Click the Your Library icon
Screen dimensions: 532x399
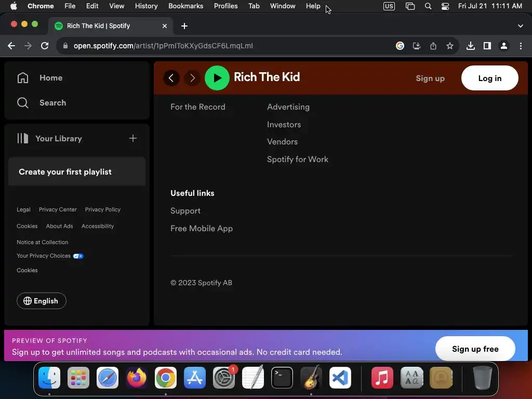click(x=23, y=138)
